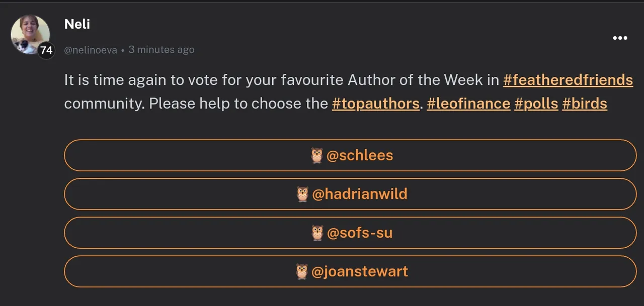Image resolution: width=644 pixels, height=306 pixels.
Task: Open the '3 minutes ago' timestamp link
Action: tap(161, 50)
